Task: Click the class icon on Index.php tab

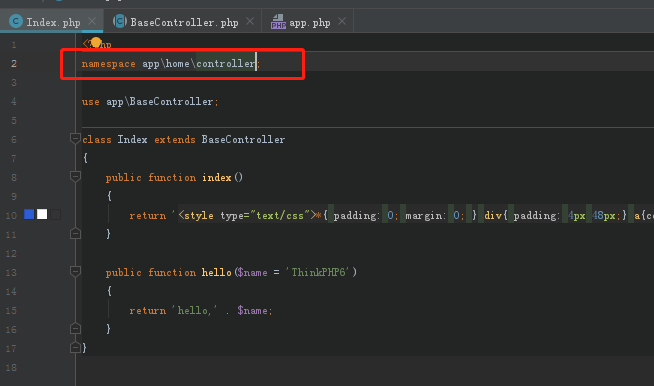Action: point(15,21)
